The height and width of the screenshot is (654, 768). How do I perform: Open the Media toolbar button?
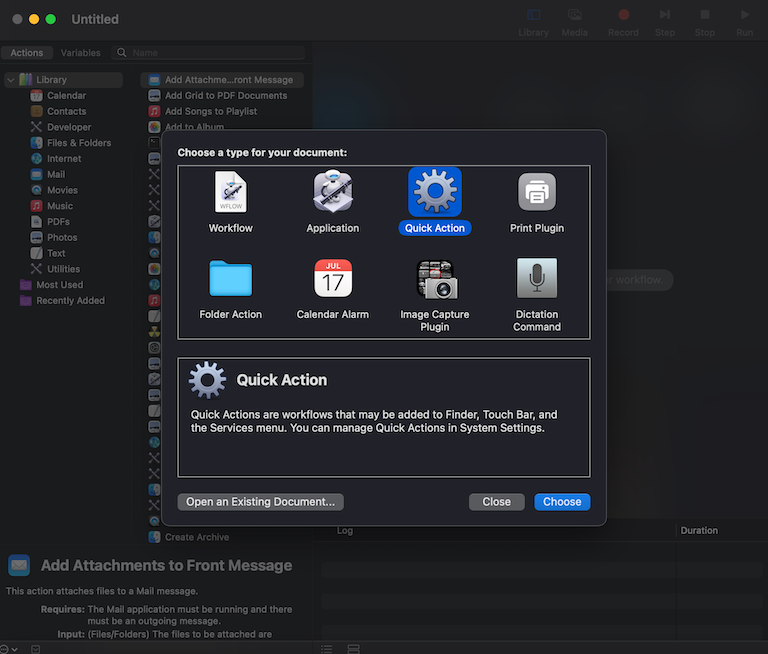[575, 23]
